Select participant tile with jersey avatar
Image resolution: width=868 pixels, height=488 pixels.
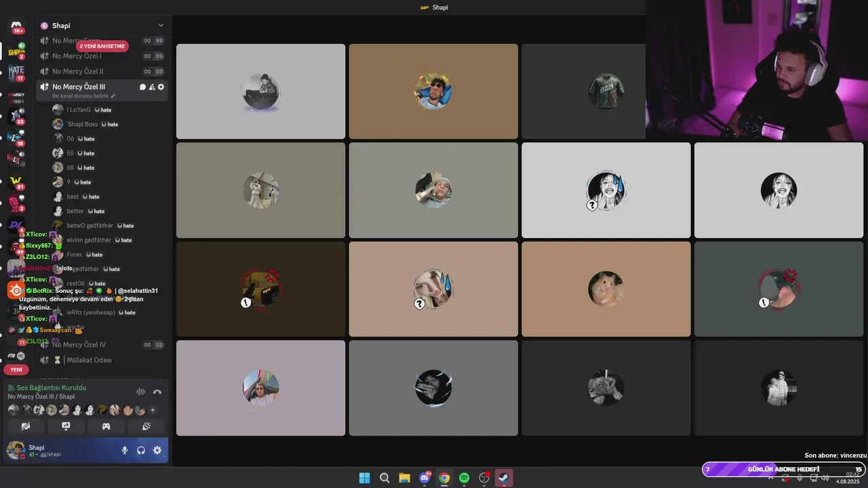coord(583,91)
